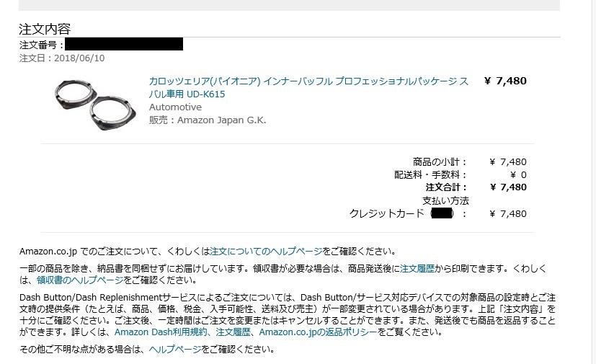Open 注文履歴 link beside Amazon Dash利用規約
This screenshot has height=364, width=596.
(x=233, y=332)
